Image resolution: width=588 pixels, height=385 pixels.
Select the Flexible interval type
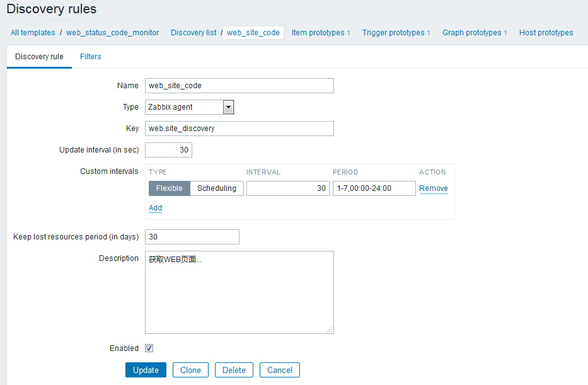pos(170,188)
